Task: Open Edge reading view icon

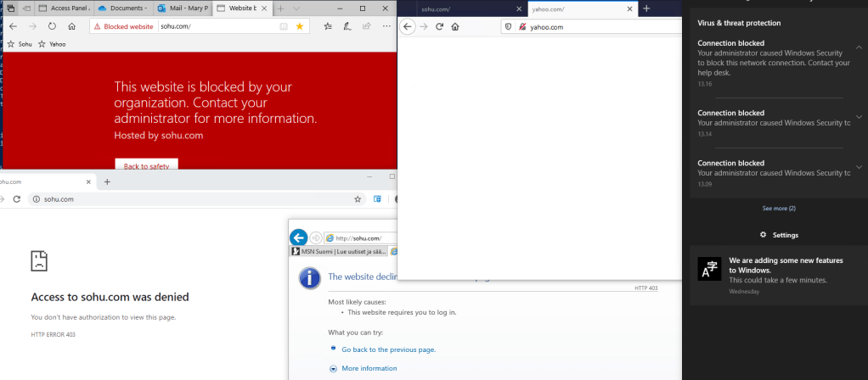Action: [284, 26]
